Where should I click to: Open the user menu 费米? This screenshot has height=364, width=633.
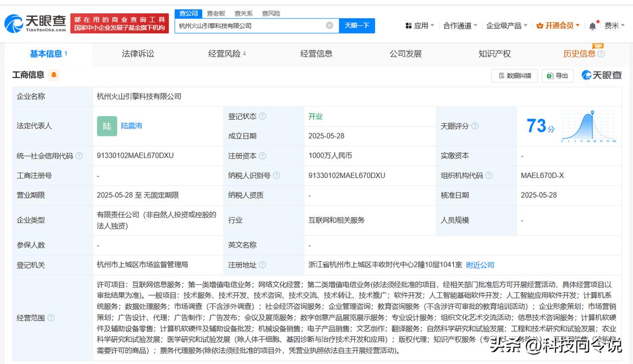pyautogui.click(x=615, y=26)
